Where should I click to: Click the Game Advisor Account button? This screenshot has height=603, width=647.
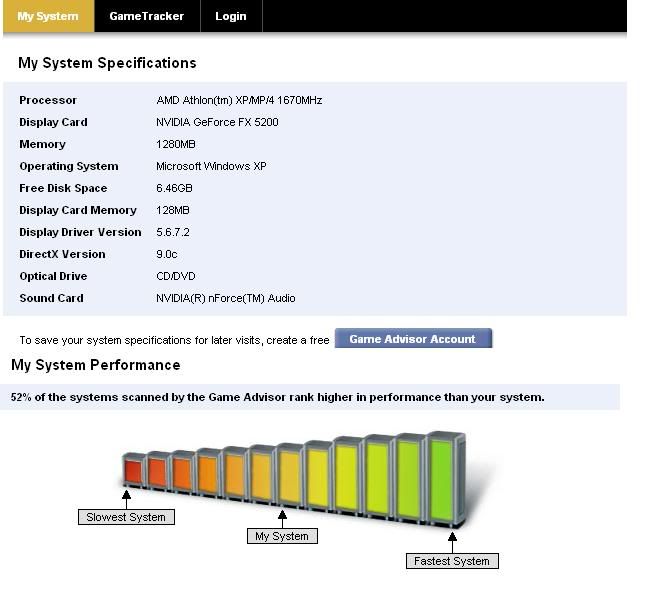[413, 338]
